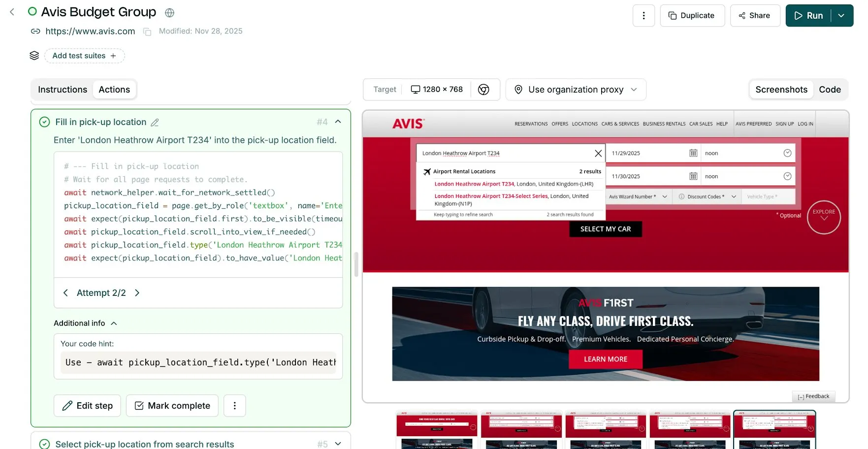Open the calendar icon for 11/29/2025
The image size is (868, 449).
(x=693, y=153)
